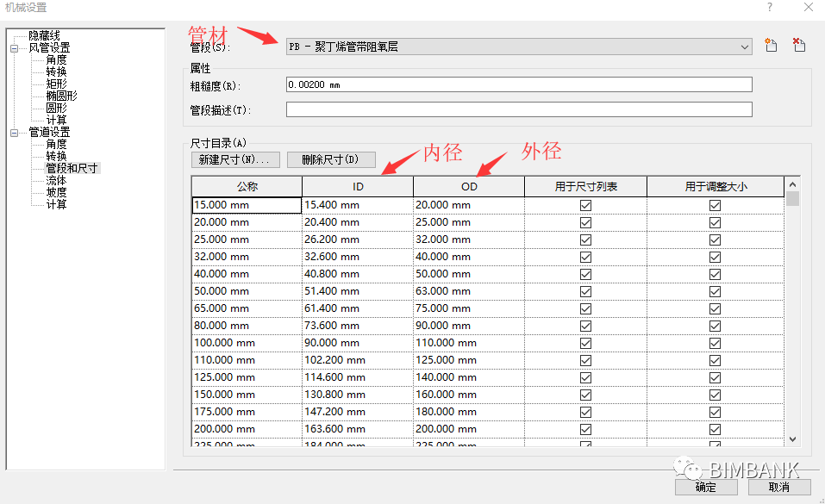Click ID cell 163.600 mm

(358, 429)
